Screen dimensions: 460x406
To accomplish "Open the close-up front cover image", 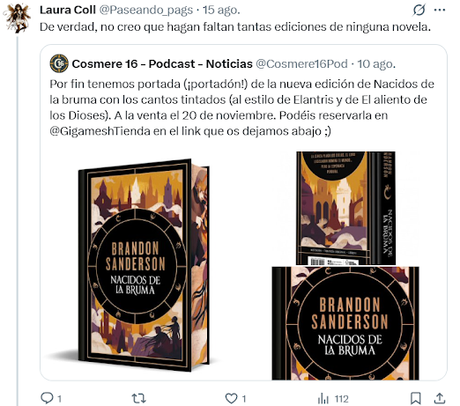I will coord(345,323).
